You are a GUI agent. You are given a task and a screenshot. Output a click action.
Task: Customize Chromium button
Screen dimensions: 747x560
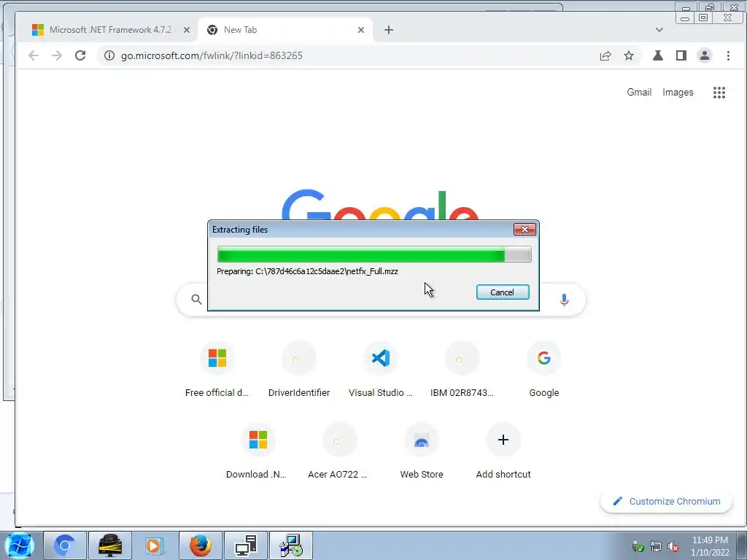(x=666, y=501)
